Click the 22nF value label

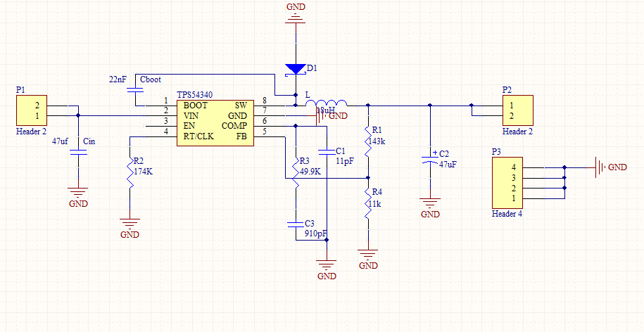[x=118, y=80]
